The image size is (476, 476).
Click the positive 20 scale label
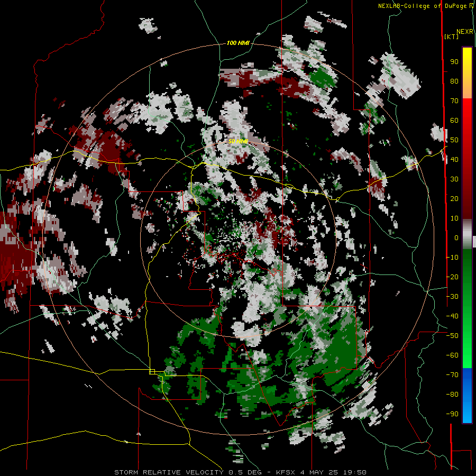click(x=454, y=199)
